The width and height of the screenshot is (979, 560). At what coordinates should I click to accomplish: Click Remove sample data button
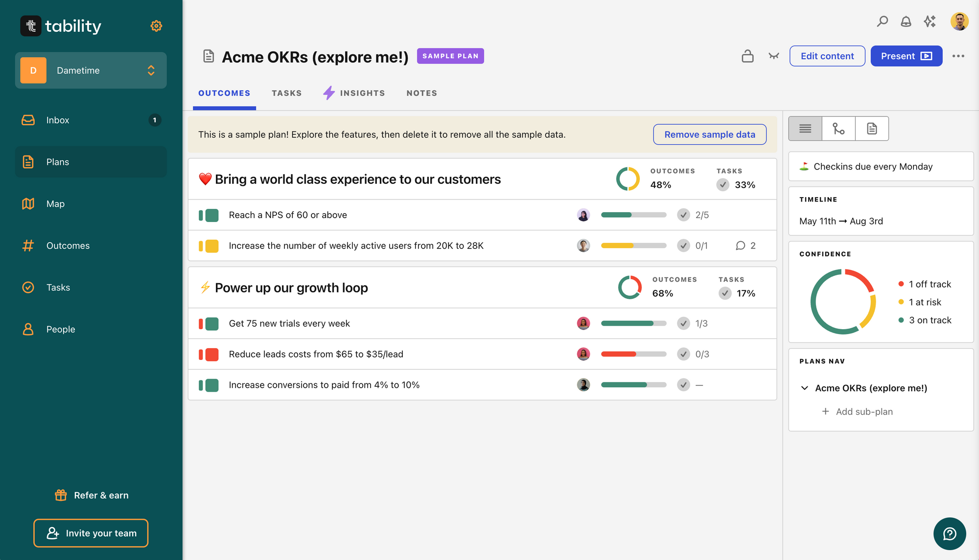(x=709, y=134)
